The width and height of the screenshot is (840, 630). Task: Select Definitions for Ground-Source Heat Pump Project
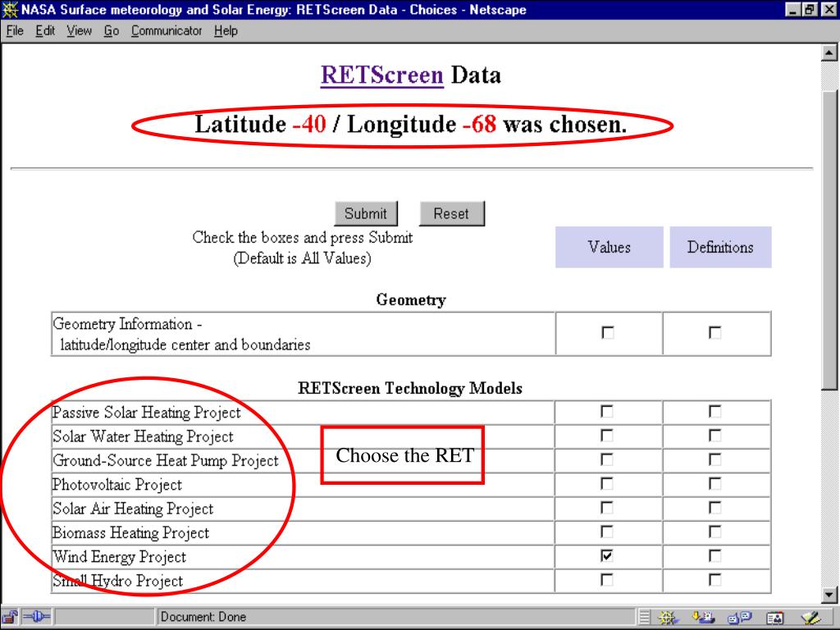click(x=714, y=459)
